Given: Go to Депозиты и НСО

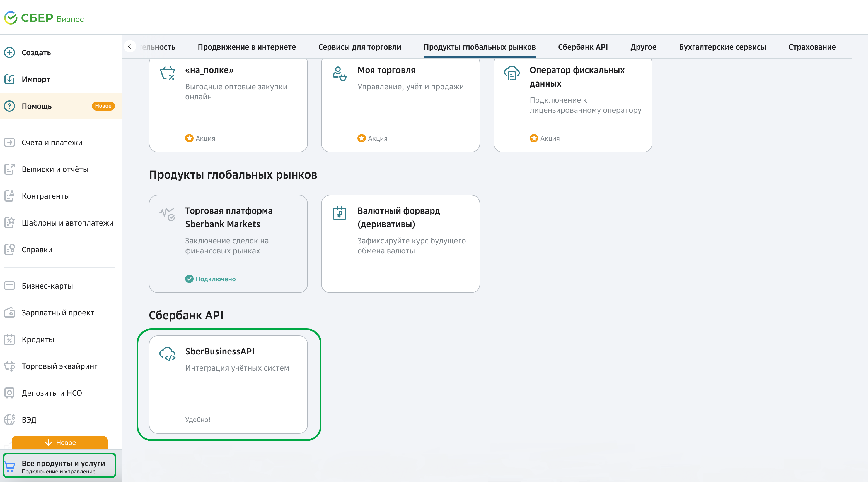Looking at the screenshot, I should pos(61,393).
